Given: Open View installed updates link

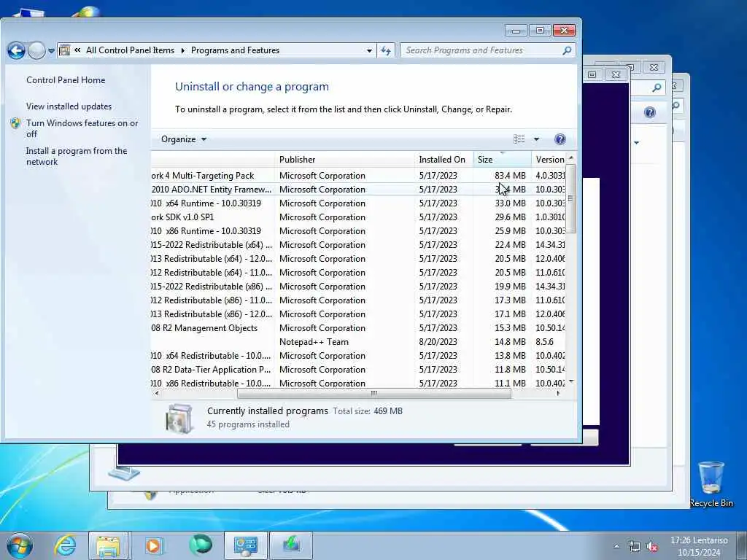Looking at the screenshot, I should point(69,106).
